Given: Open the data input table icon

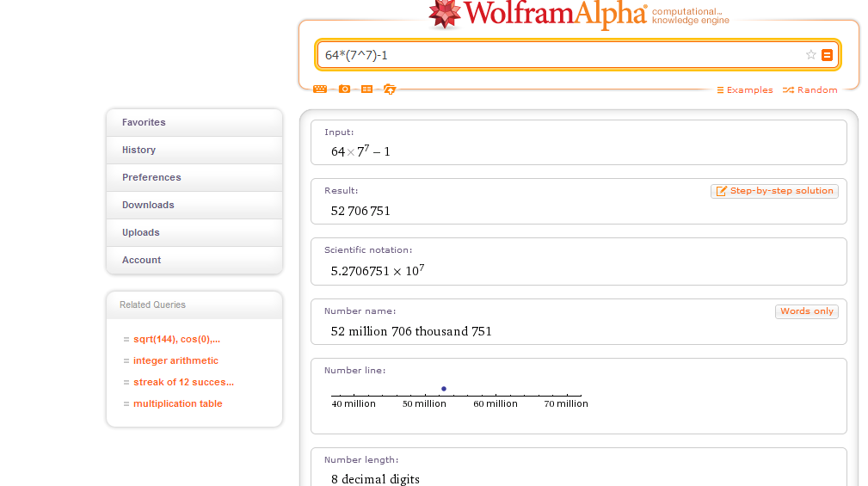Looking at the screenshot, I should coord(366,89).
